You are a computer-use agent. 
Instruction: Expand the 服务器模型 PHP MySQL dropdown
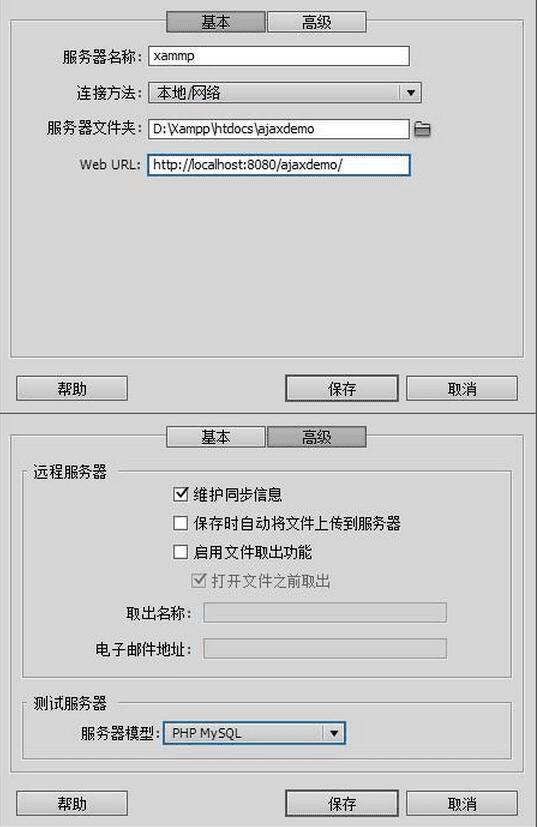254,733
